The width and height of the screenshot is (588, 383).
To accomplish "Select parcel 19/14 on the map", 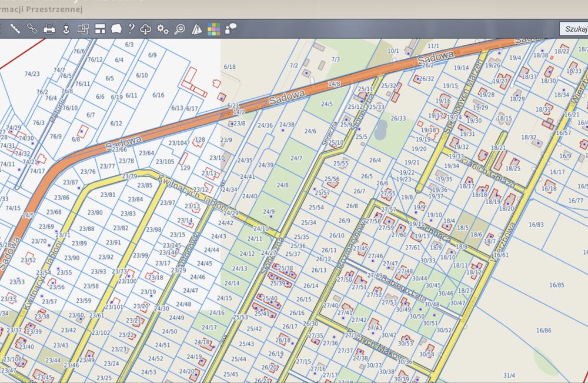I will [x=461, y=68].
